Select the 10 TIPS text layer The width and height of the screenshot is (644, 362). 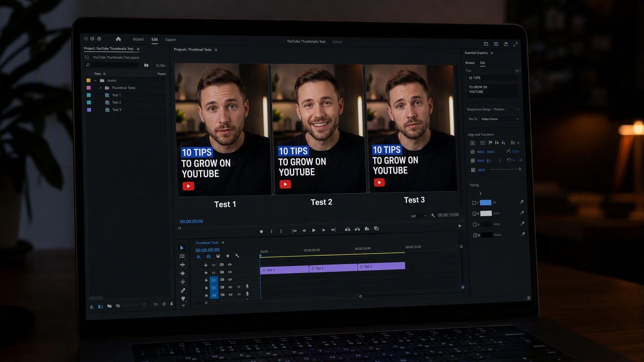(x=492, y=78)
